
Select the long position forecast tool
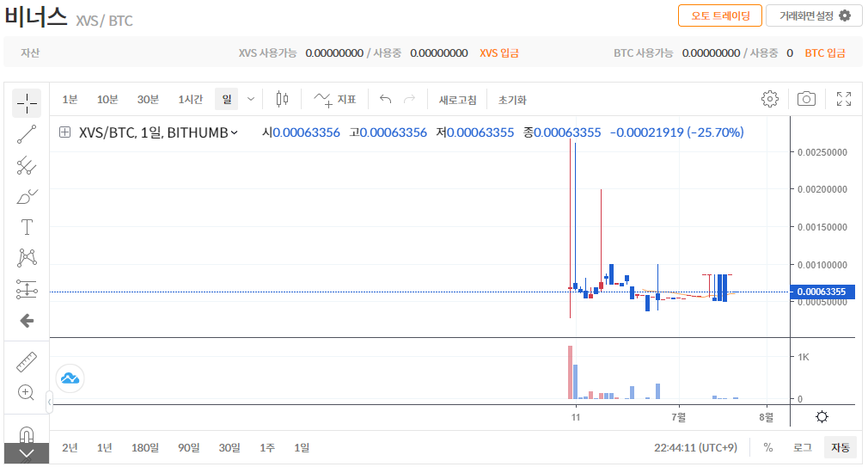click(x=27, y=289)
